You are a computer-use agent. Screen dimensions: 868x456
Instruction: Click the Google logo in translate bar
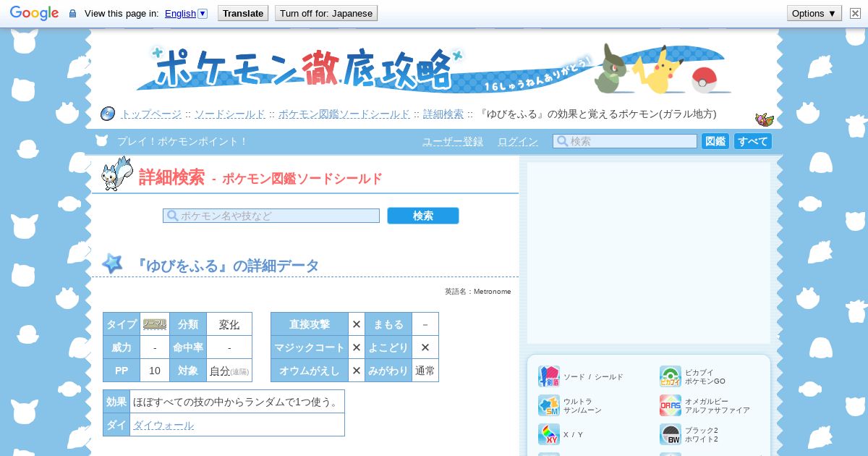tap(34, 13)
